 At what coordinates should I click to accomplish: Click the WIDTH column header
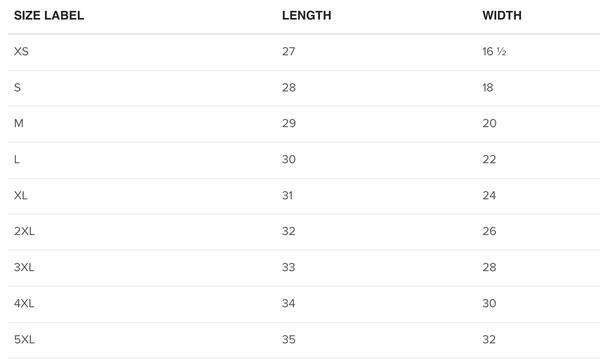(x=502, y=15)
